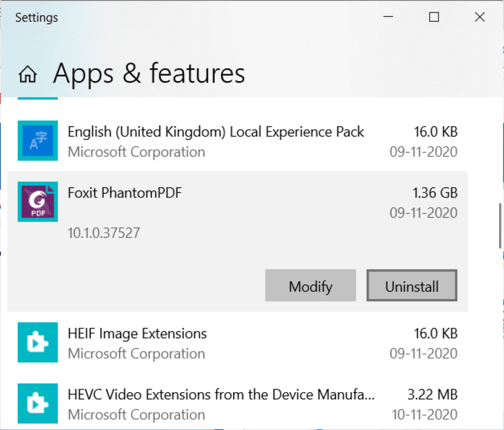Click the Foxit PhantomPDF app icon
Screen dimensions: 504x430
point(38,202)
